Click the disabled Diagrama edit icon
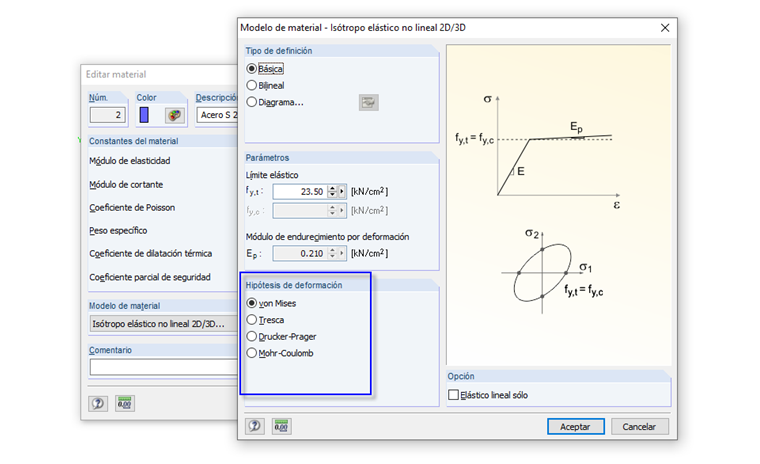This screenshot has width=760, height=464. pyautogui.click(x=368, y=102)
